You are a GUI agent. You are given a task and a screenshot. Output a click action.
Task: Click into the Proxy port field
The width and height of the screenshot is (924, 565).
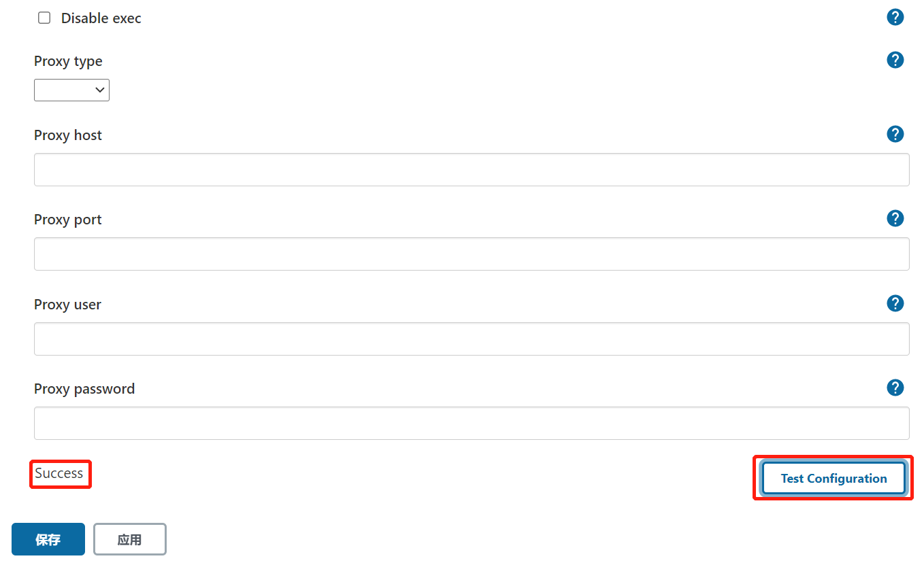[472, 254]
